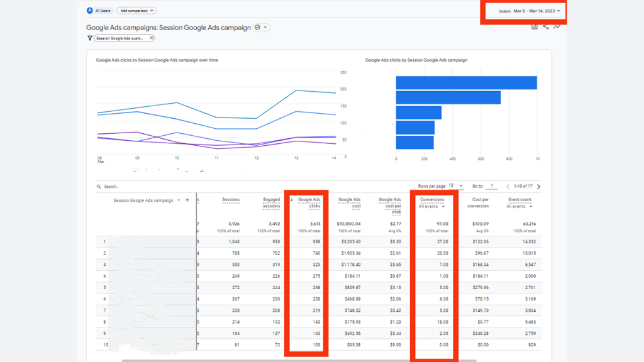The image size is (644, 362).
Task: Click the $184.11 Google Ads cost cell
Action: point(352,277)
